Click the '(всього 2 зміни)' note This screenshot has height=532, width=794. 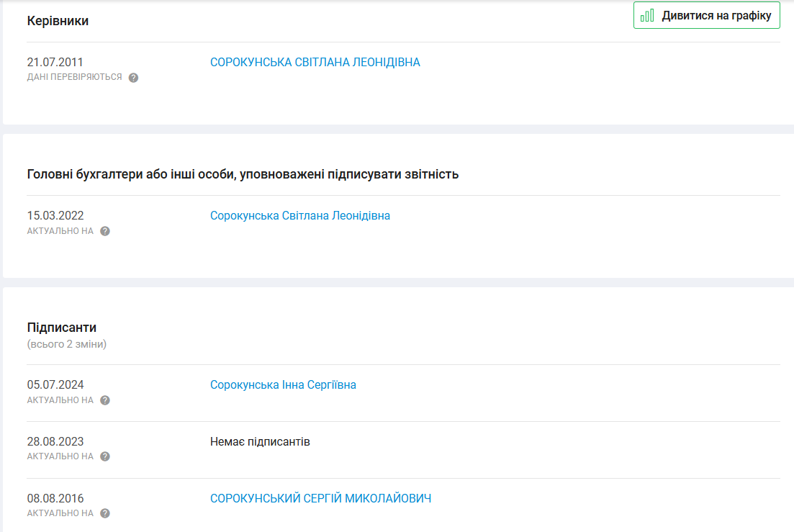click(x=66, y=344)
